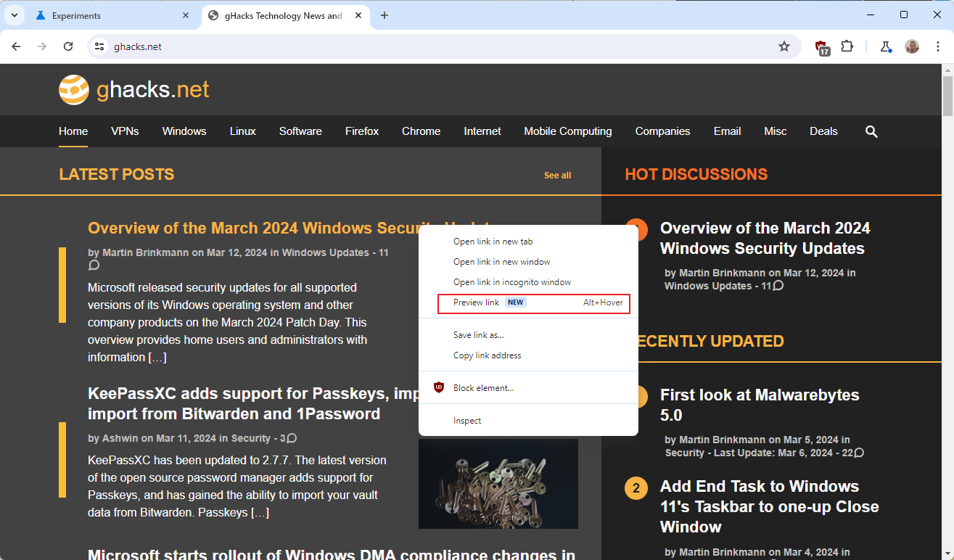Viewport: 954px width, 560px height.
Task: Open Chrome Labs flask icon
Action: [885, 46]
